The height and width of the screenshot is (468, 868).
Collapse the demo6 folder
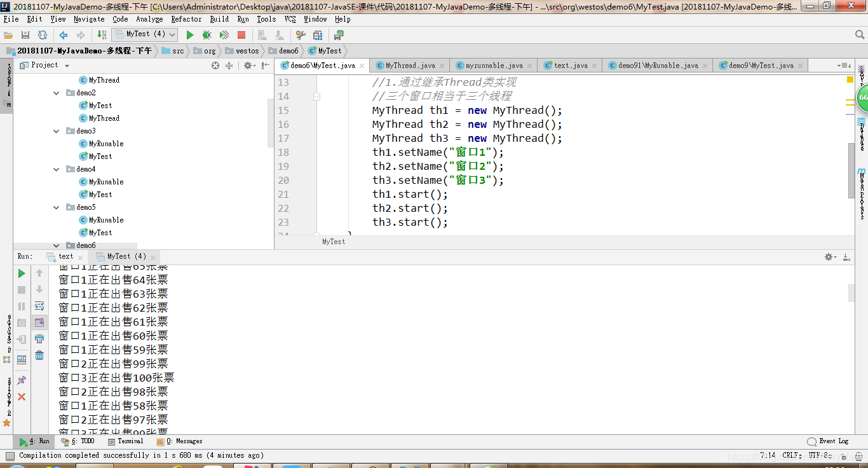(57, 245)
